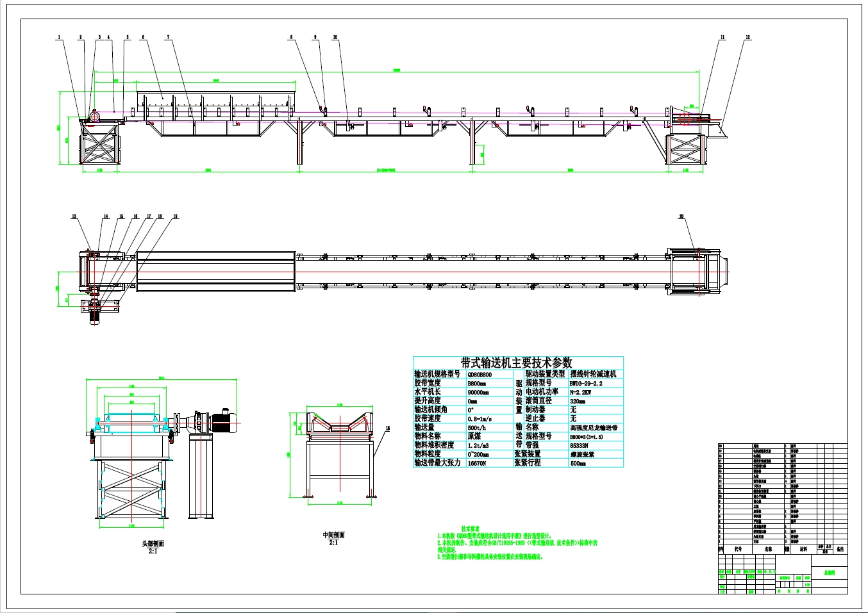The image size is (868, 613).
Task: Select the 16670N max tension value
Action: [x=477, y=462]
